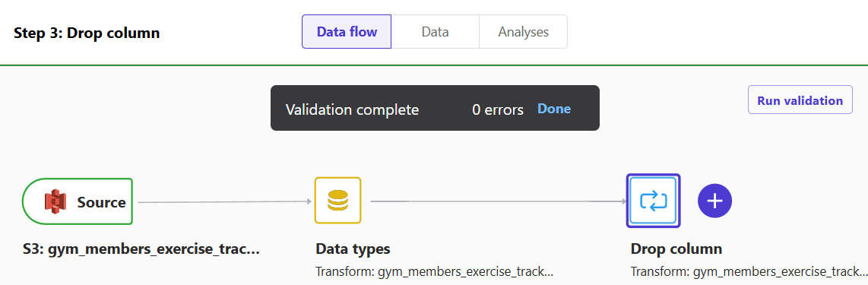Click the Drop column node label
This screenshot has height=285, width=868.
pos(676,249)
